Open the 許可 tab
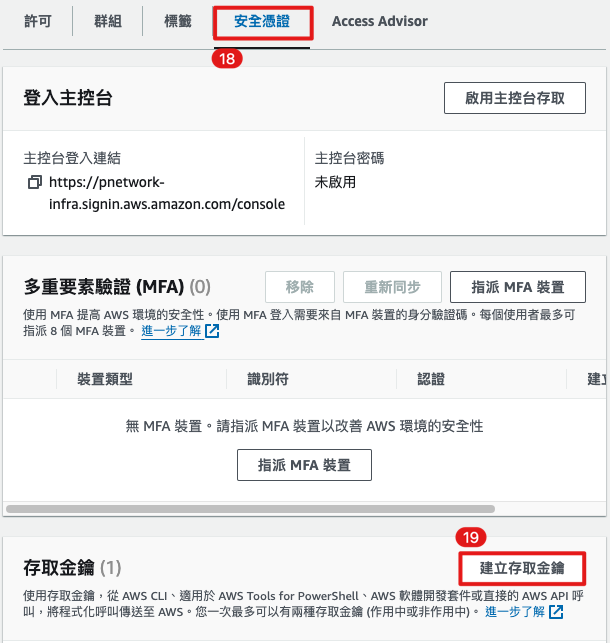 tap(38, 21)
